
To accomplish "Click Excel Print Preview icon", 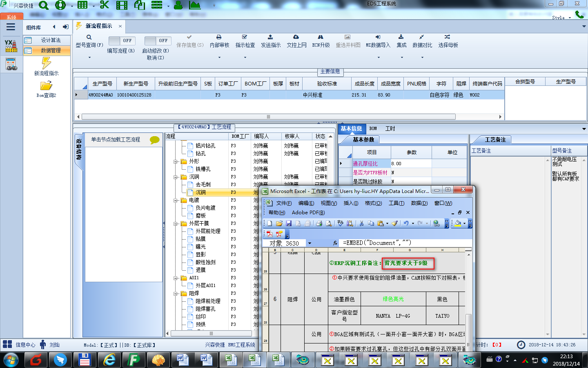I will tap(329, 223).
